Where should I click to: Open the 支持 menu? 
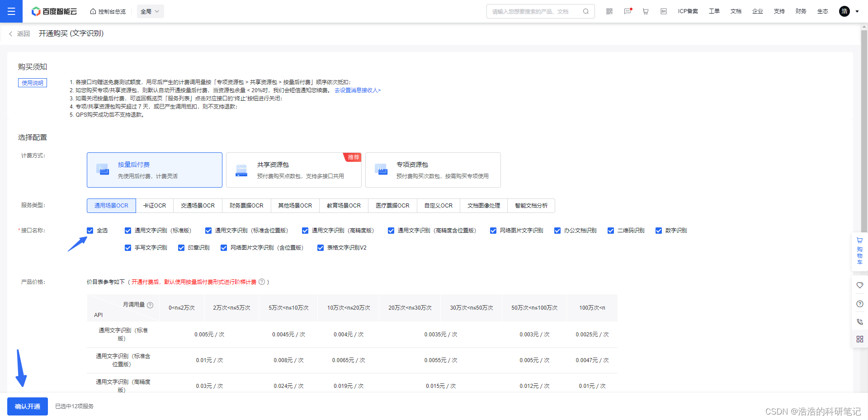click(x=779, y=11)
